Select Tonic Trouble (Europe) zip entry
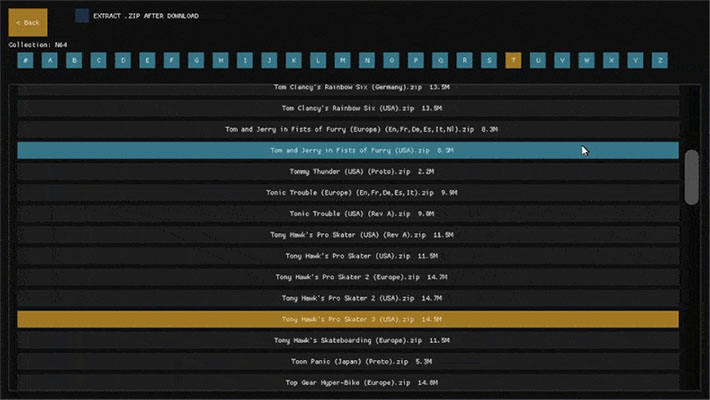Screen dimensions: 710x400 tap(348, 193)
